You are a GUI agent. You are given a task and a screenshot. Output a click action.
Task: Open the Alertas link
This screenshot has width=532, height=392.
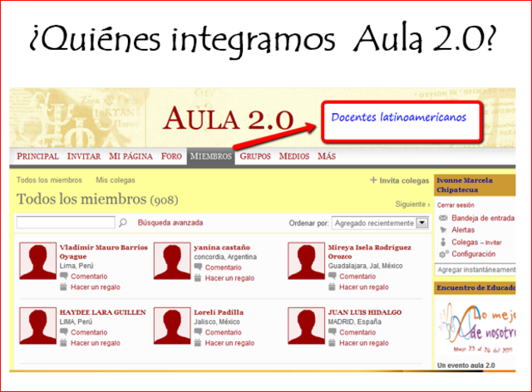[463, 230]
